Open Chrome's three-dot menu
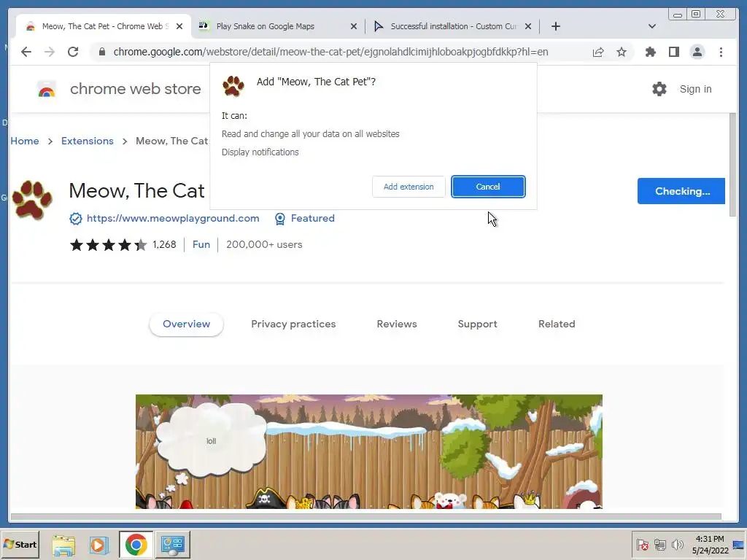 tap(721, 52)
